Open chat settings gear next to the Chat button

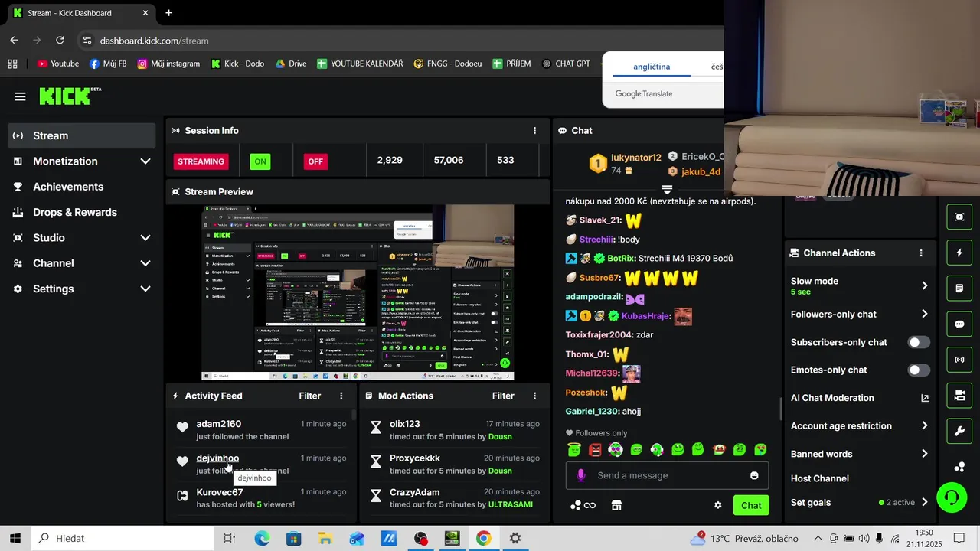tap(718, 505)
